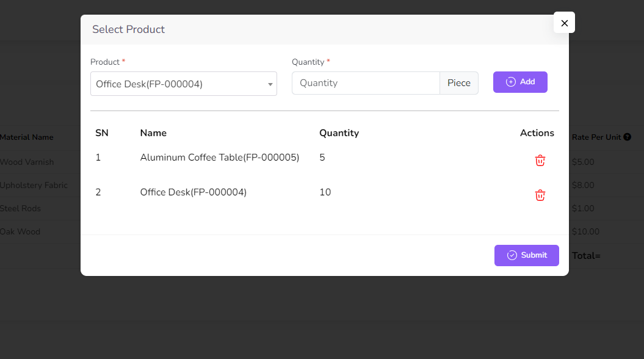644x359 pixels.
Task: Click the checkmark icon on Submit button
Action: point(512,255)
